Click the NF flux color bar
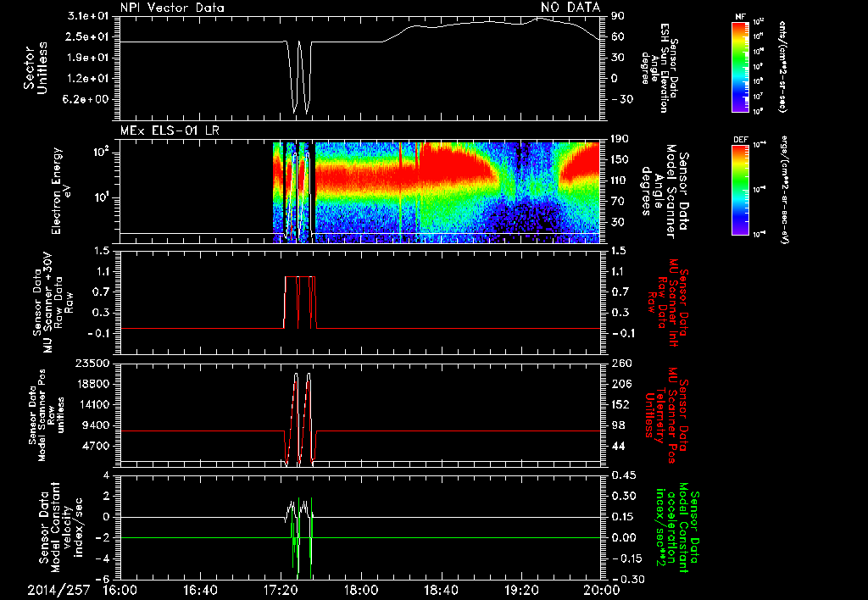 pos(740,66)
